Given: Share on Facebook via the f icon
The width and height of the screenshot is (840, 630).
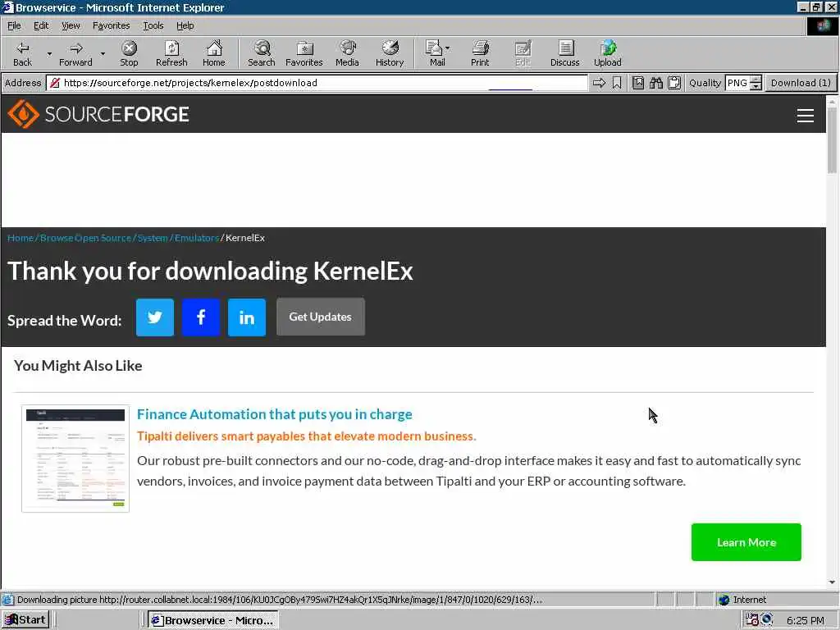Looking at the screenshot, I should click(x=201, y=317).
